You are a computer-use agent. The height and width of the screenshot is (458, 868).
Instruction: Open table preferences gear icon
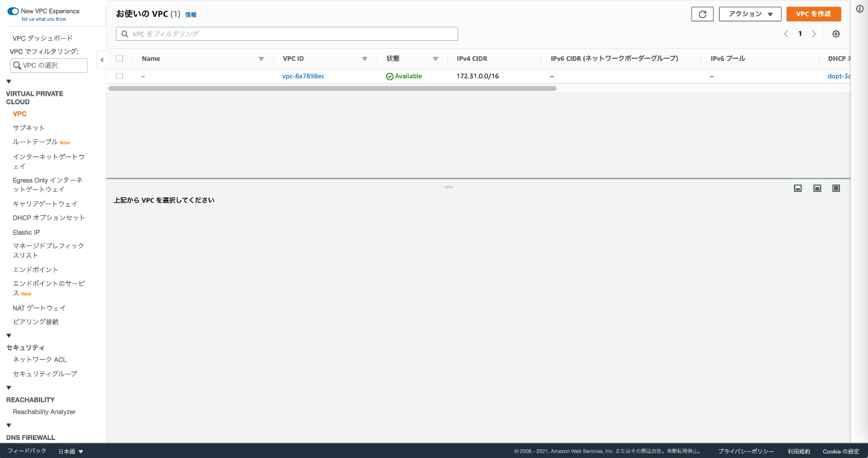(x=836, y=34)
